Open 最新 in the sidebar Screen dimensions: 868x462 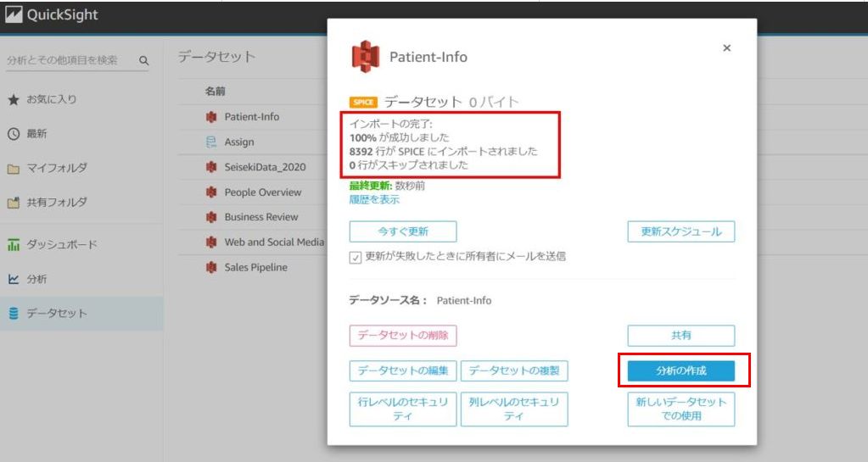pos(37,134)
